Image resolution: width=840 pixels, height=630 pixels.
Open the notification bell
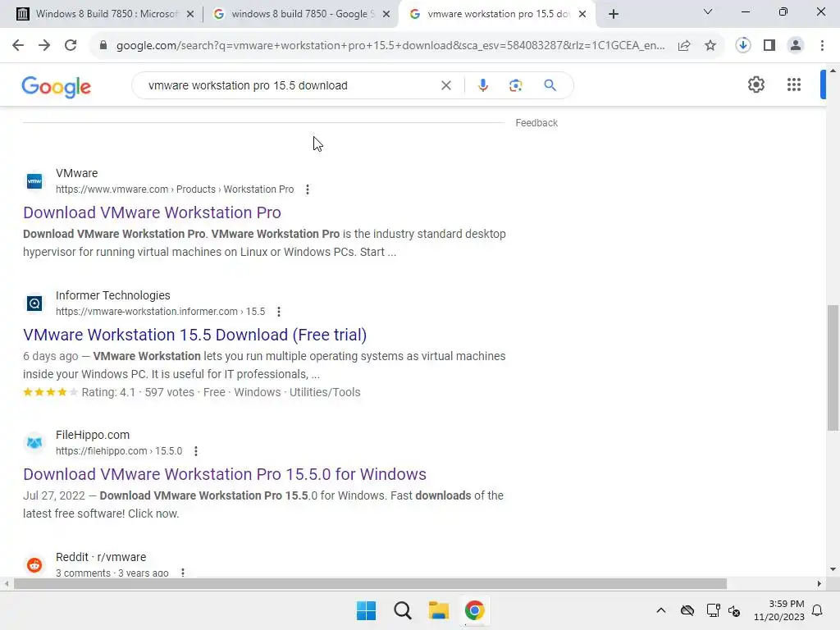click(818, 610)
